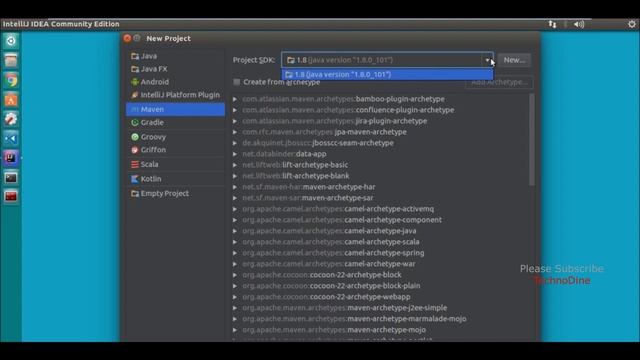Open Google Chrome from the dock
Screen dimensions: 640x360
tap(11, 80)
